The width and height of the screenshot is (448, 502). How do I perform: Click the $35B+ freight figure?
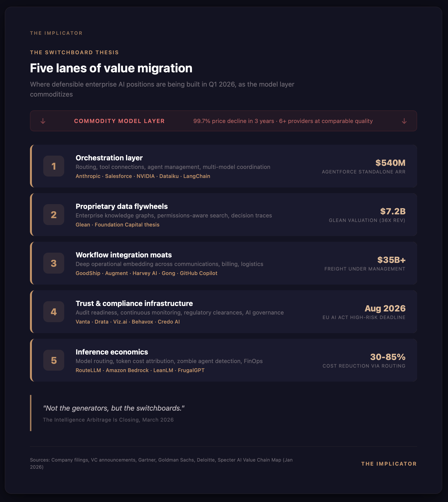[391, 260]
